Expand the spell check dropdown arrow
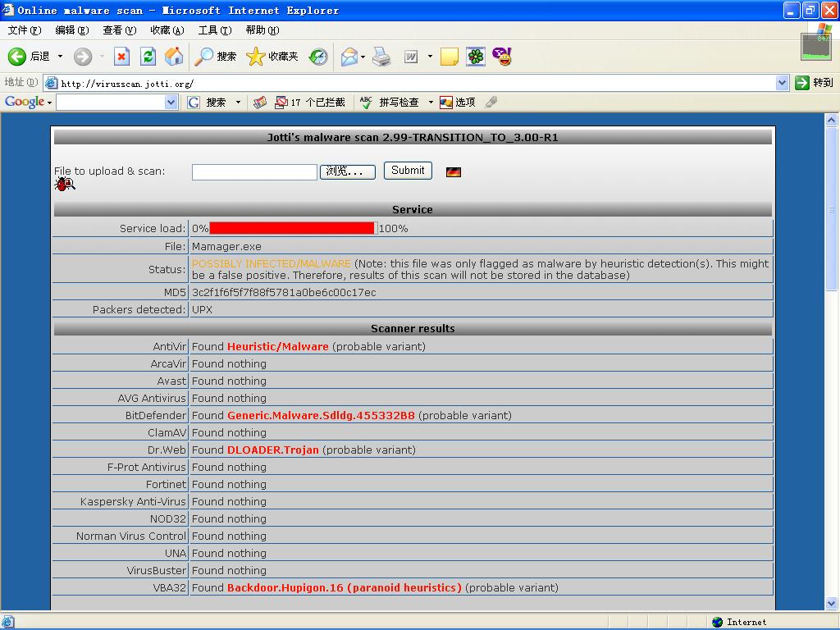Screen dimensions: 840x630 tap(430, 103)
